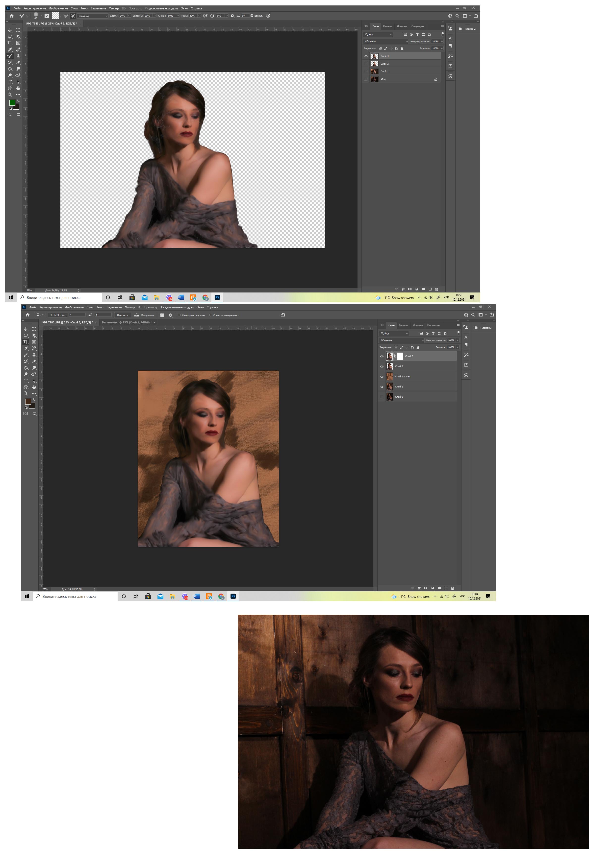Image resolution: width=614 pixels, height=868 pixels.
Task: Select the Frame tool in lower Photoshop window
Action: tap(34, 342)
